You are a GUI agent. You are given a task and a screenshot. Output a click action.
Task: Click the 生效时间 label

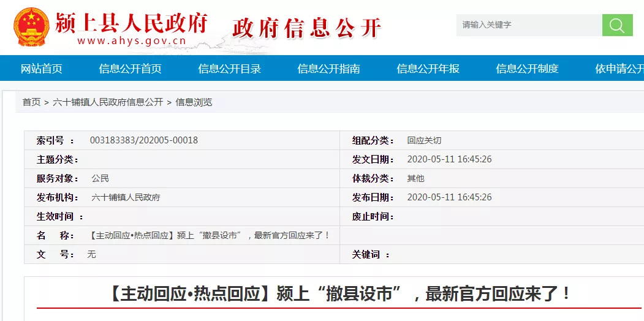[x=60, y=216]
